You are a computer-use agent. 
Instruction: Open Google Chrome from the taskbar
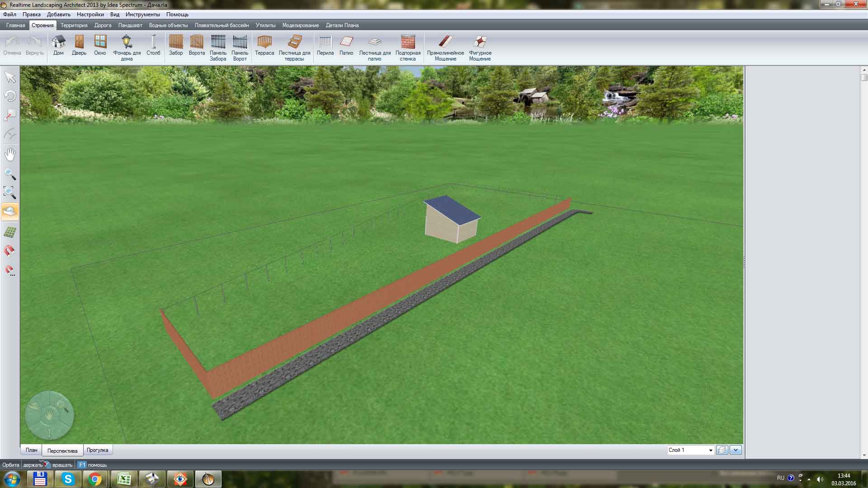95,479
